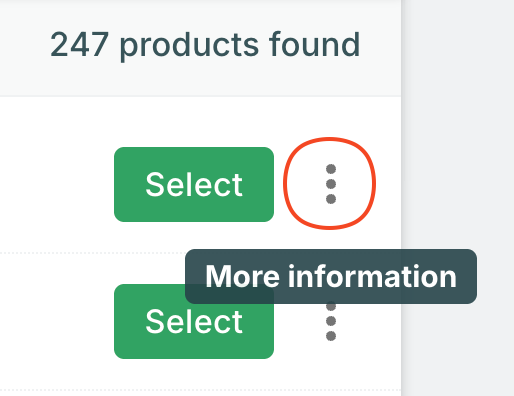Expand options for the second listed product

tap(330, 321)
